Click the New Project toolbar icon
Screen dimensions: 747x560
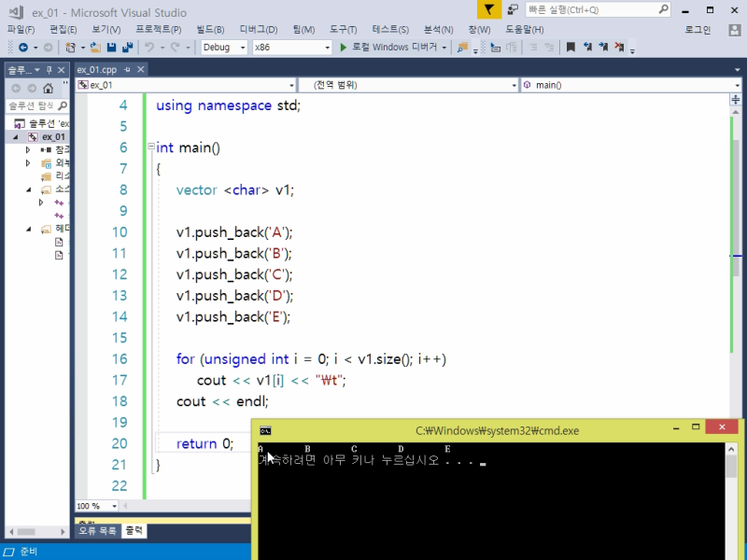click(x=71, y=48)
